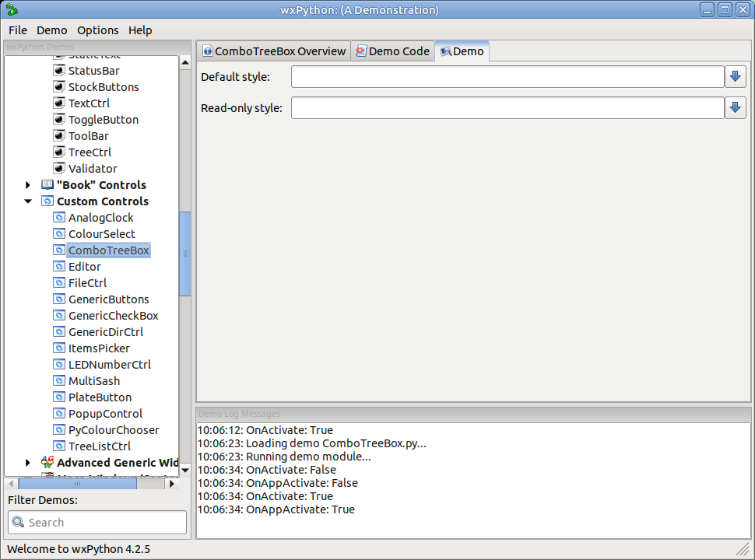
Task: Click the ItemsPicker item icon
Action: (58, 348)
